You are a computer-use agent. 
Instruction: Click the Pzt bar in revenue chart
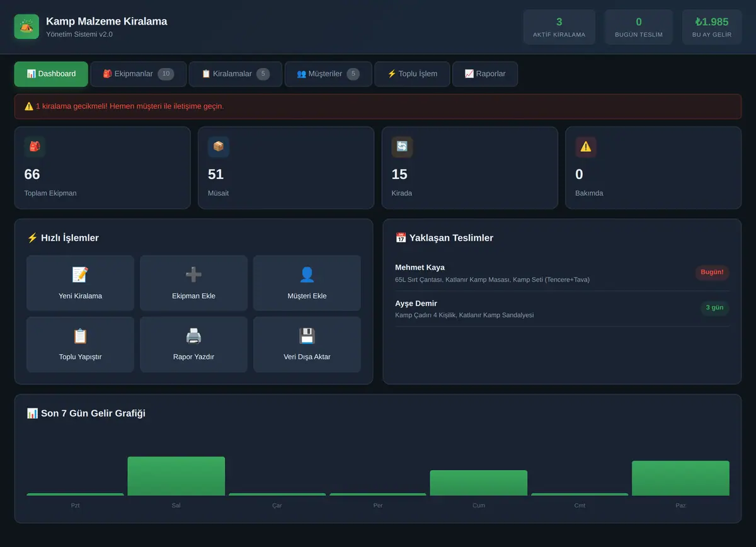(76, 494)
